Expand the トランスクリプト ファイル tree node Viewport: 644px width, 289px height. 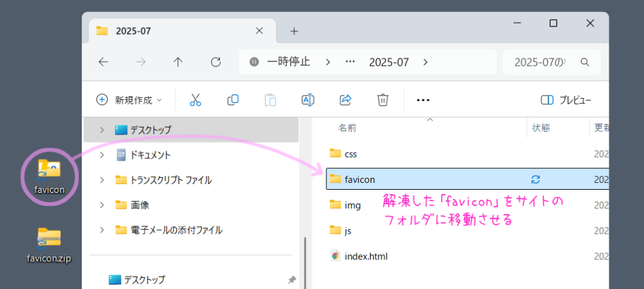pyautogui.click(x=101, y=180)
